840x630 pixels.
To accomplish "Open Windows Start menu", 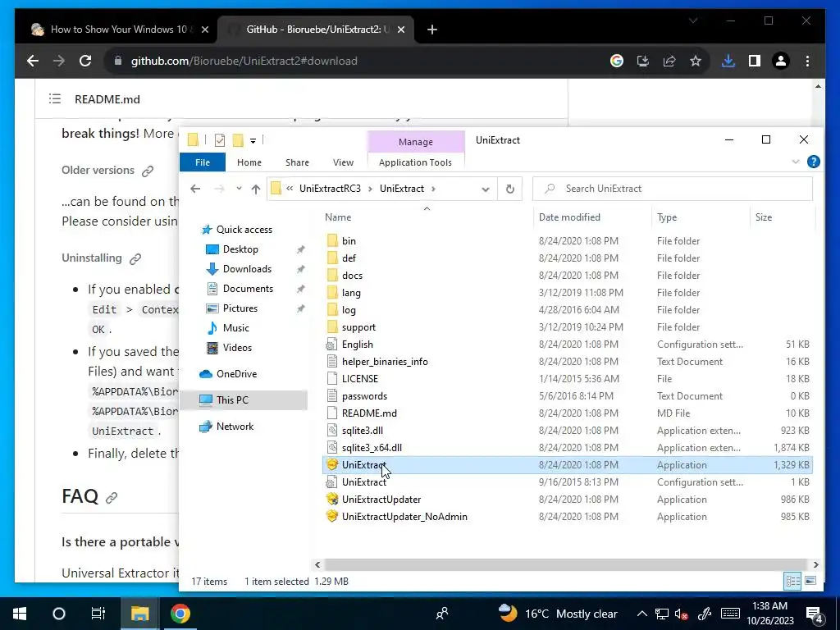I will point(20,614).
